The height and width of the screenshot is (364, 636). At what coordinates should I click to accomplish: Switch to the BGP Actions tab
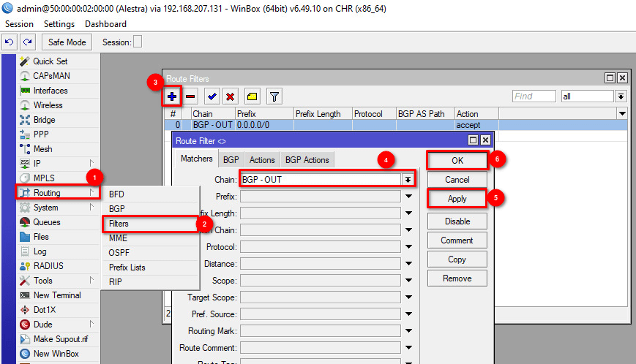(x=307, y=159)
